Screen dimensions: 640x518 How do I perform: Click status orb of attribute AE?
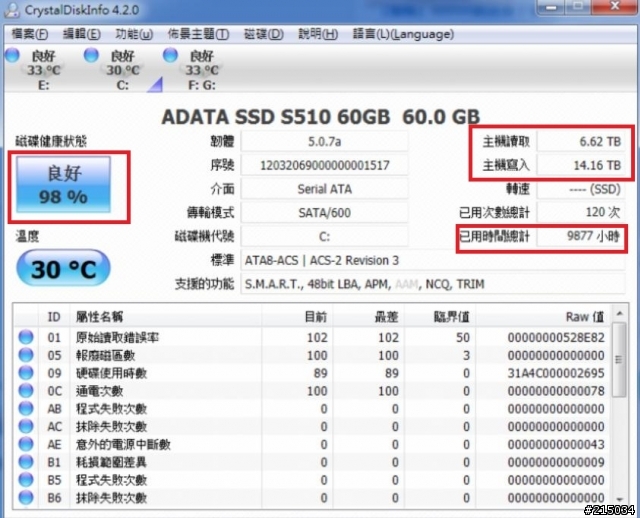(x=26, y=444)
